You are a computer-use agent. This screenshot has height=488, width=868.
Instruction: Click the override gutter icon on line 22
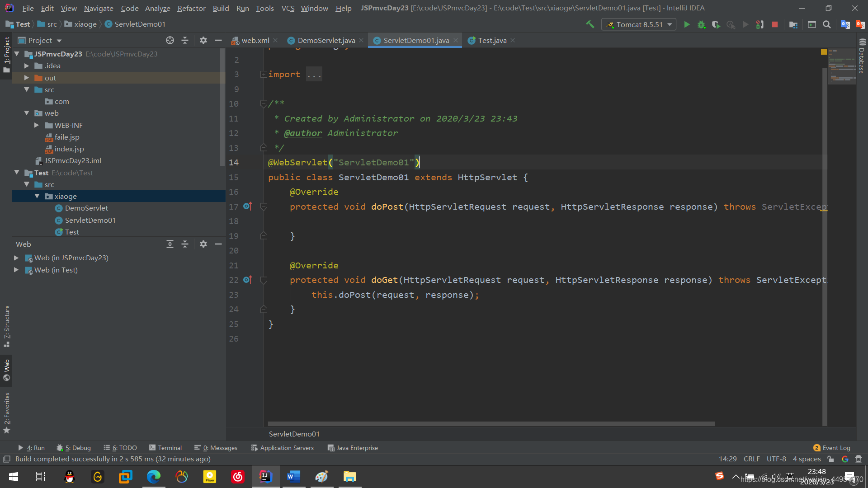[x=247, y=280]
